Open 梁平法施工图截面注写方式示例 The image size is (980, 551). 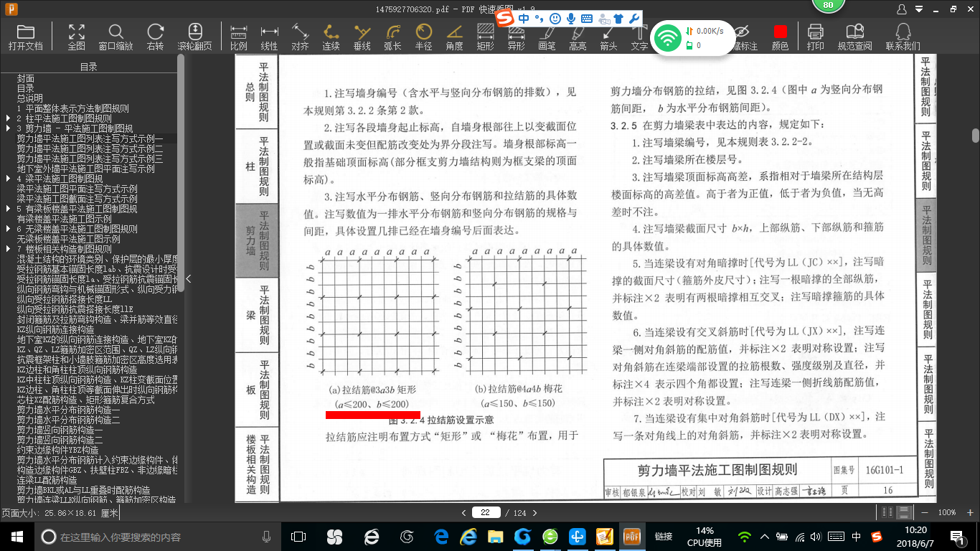77,198
